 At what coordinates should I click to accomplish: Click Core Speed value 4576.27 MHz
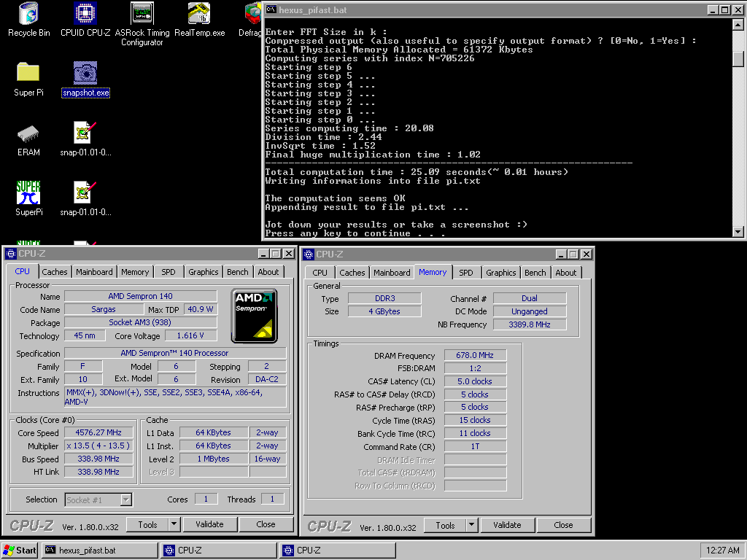98,432
